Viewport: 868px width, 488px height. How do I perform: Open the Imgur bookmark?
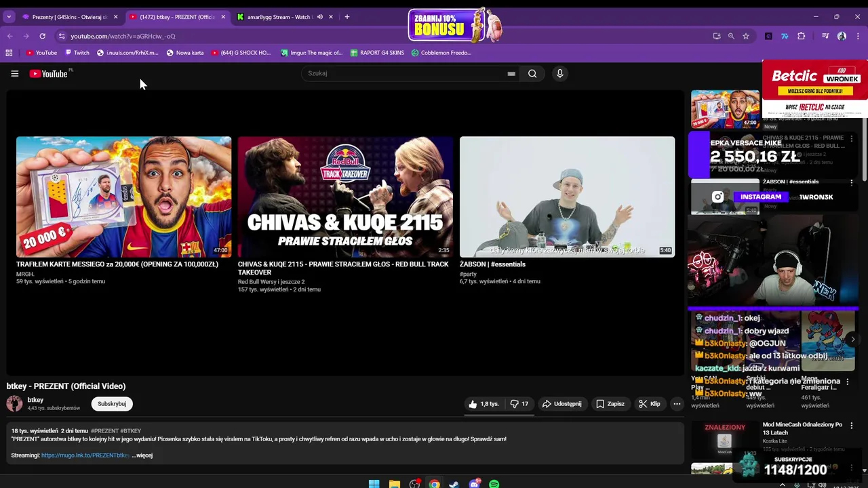click(312, 52)
